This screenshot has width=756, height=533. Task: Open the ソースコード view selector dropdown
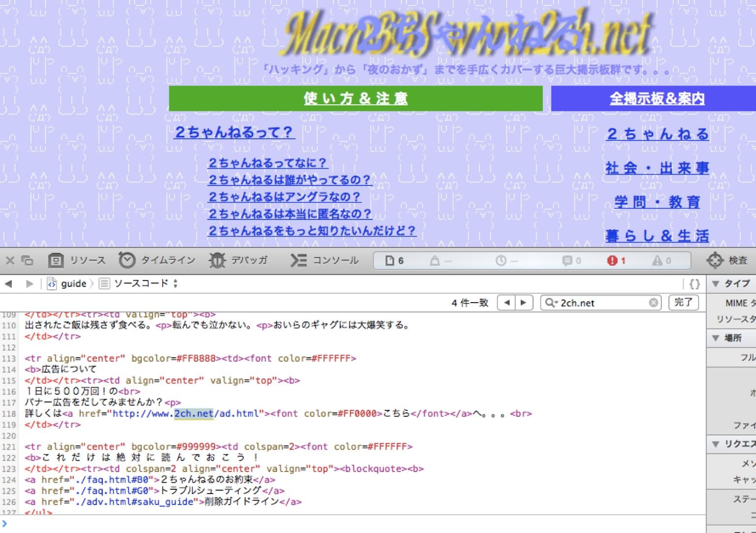[x=138, y=283]
